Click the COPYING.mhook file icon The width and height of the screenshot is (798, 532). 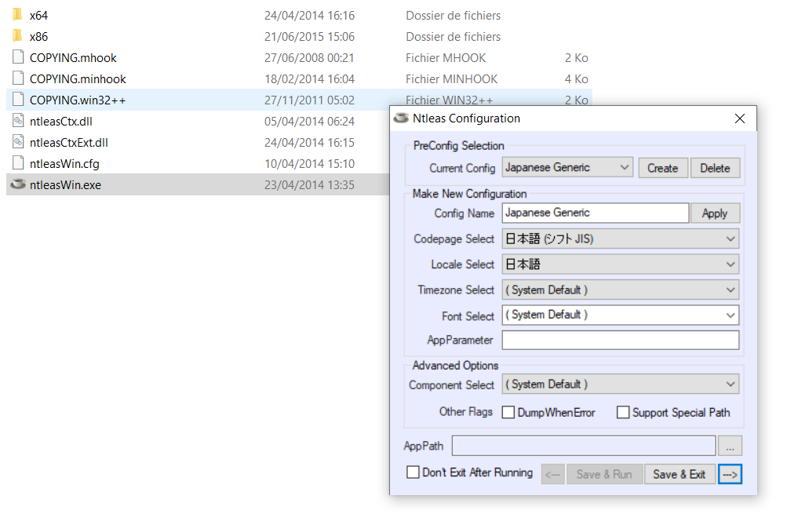tap(18, 57)
